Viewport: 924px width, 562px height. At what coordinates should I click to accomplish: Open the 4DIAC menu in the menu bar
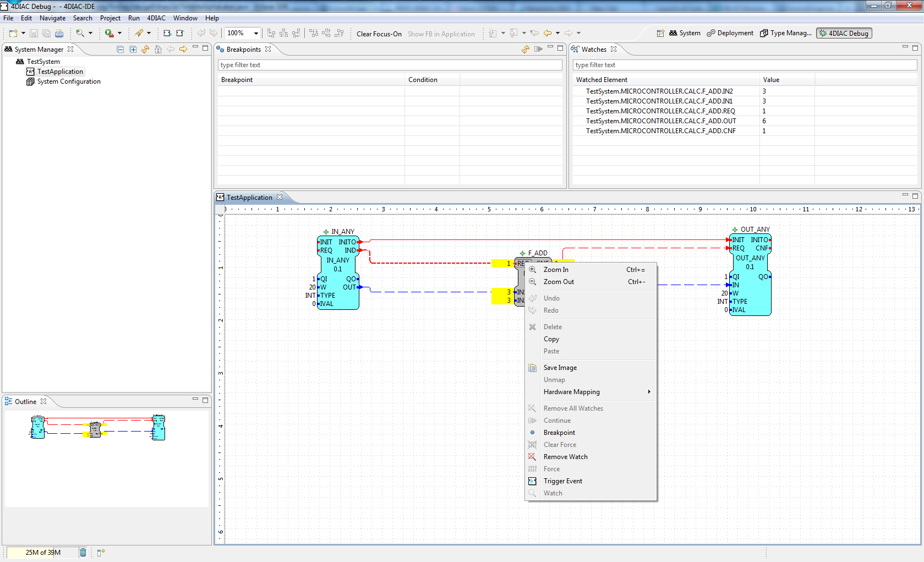coord(156,18)
